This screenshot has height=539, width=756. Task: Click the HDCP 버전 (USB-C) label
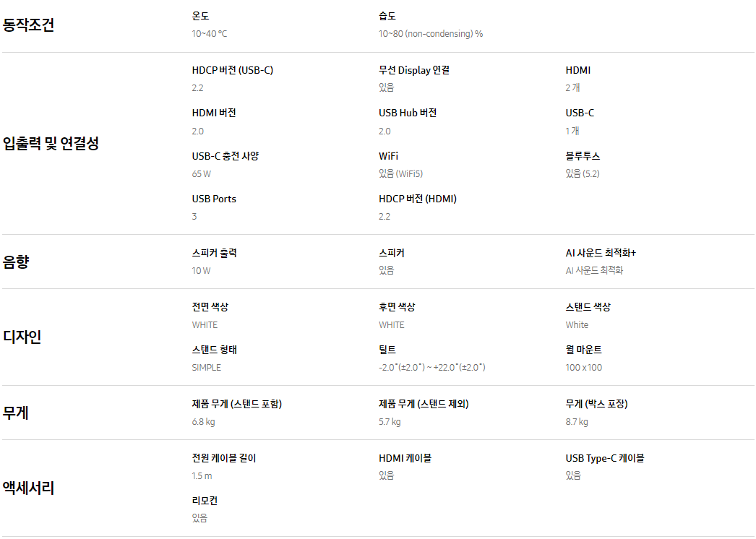pos(233,70)
